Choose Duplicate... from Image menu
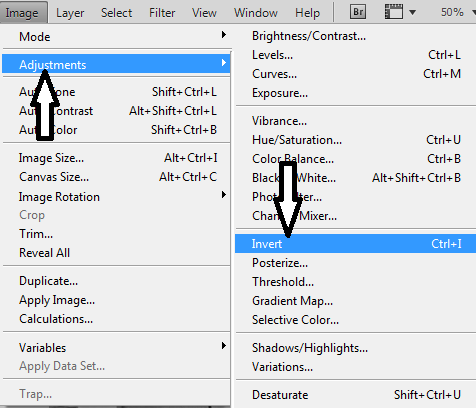Screen dimensions: 476x408 pyautogui.click(x=116, y=281)
